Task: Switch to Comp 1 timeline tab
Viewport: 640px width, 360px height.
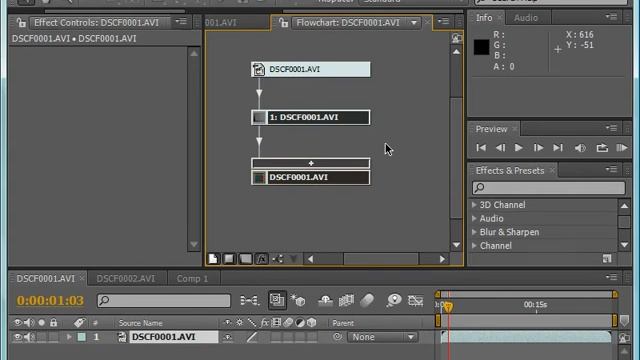Action: click(192, 279)
